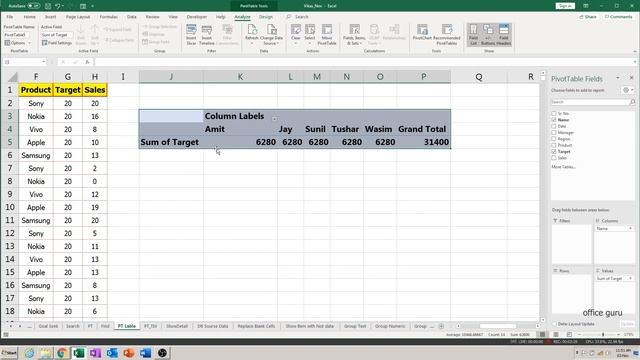640x360 pixels.
Task: Insert a Slicer from the ribbon
Action: (191, 34)
